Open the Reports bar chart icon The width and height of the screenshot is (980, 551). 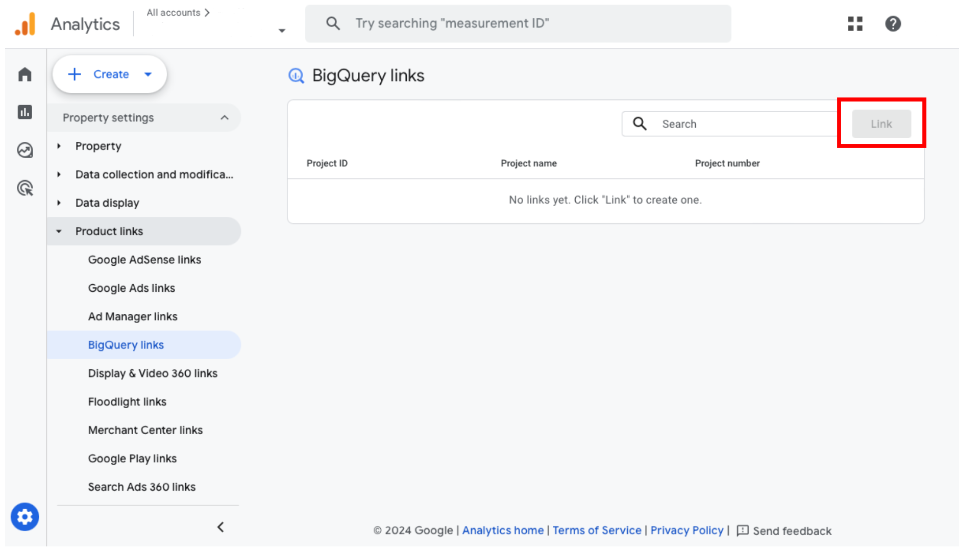tap(24, 112)
